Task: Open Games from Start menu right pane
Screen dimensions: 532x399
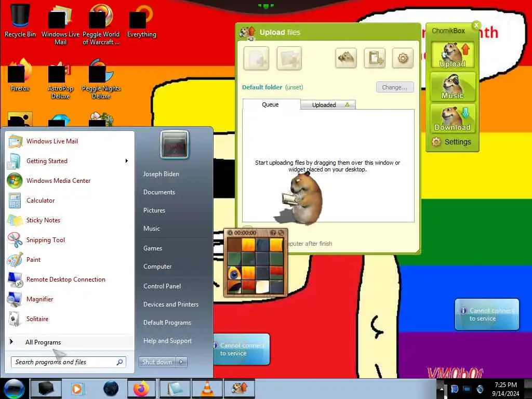Action: (153, 248)
